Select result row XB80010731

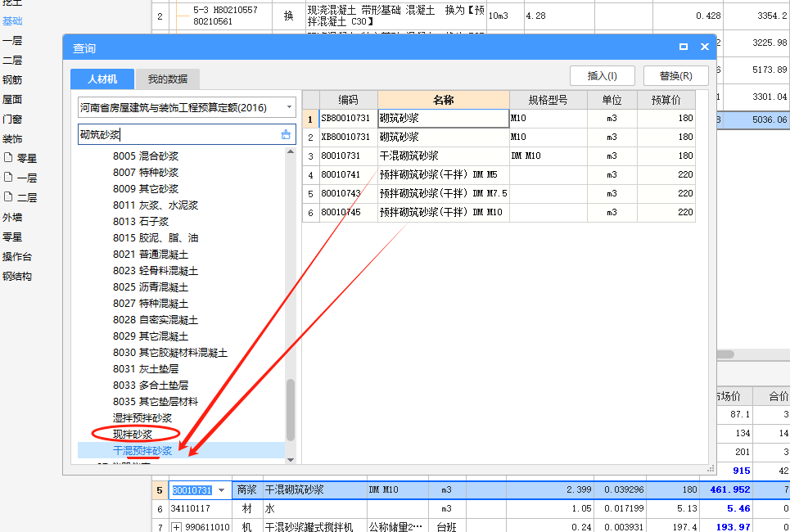[499, 137]
